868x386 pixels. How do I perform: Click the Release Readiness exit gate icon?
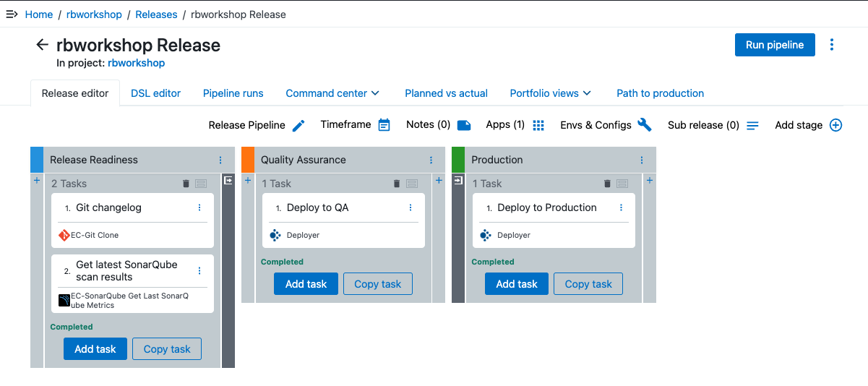(228, 181)
